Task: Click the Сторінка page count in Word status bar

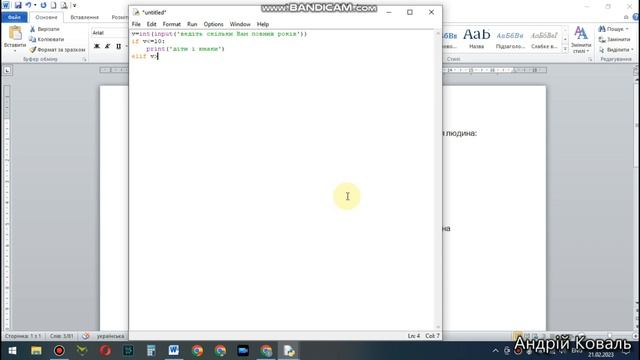Action: [x=23, y=336]
